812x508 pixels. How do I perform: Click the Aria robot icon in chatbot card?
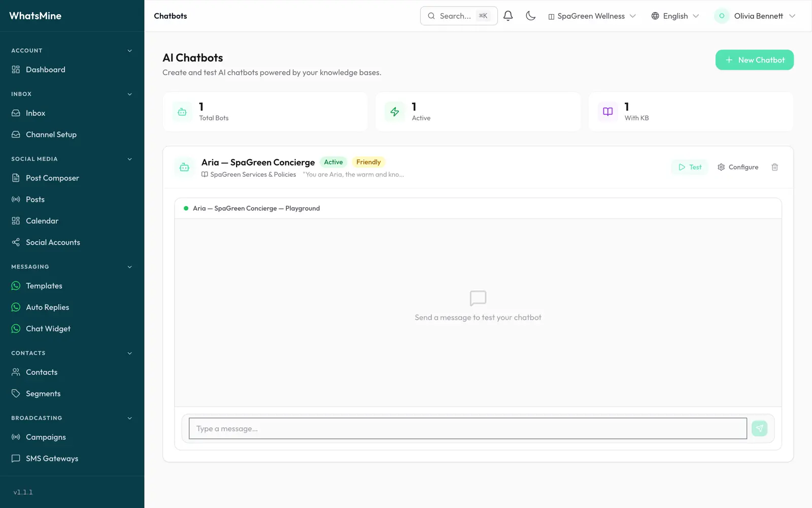pyautogui.click(x=184, y=167)
